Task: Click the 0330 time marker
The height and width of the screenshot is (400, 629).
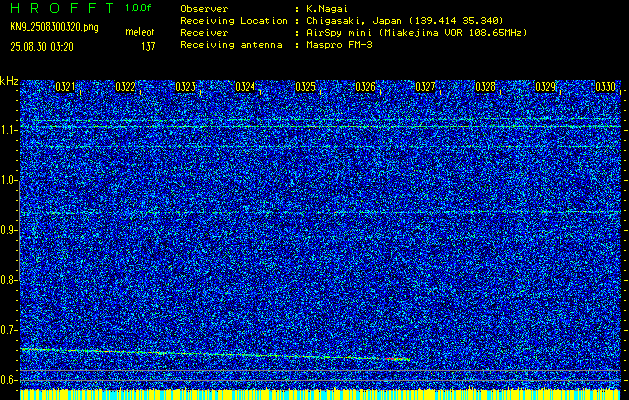Action: (x=605, y=87)
